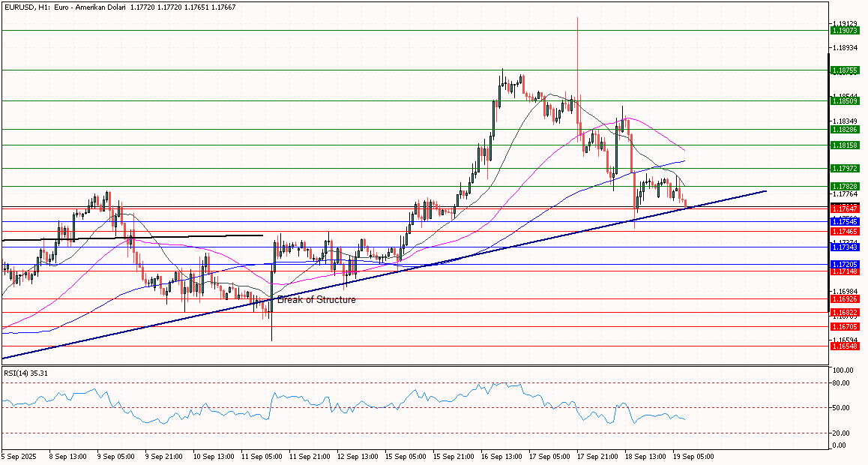Screen dimensions: 868x465
Task: Select the blue 1.17343 price level tag
Action: [x=845, y=247]
